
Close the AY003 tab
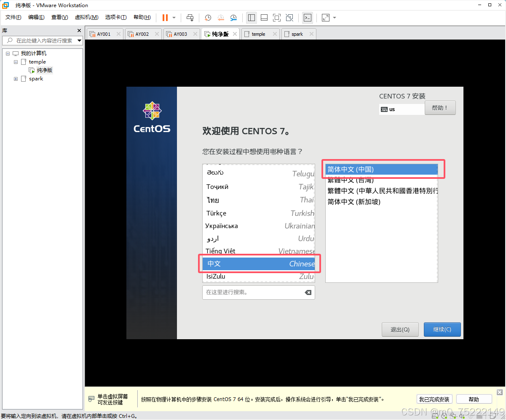click(195, 34)
